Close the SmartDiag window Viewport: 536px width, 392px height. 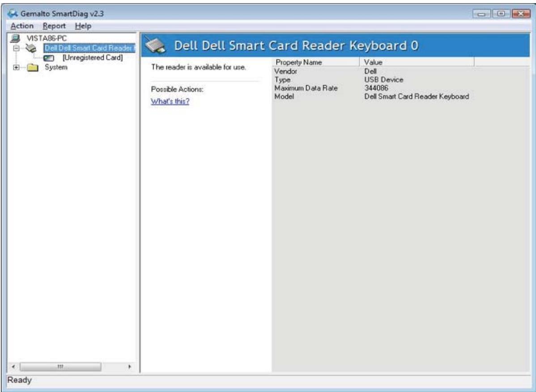tap(521, 14)
